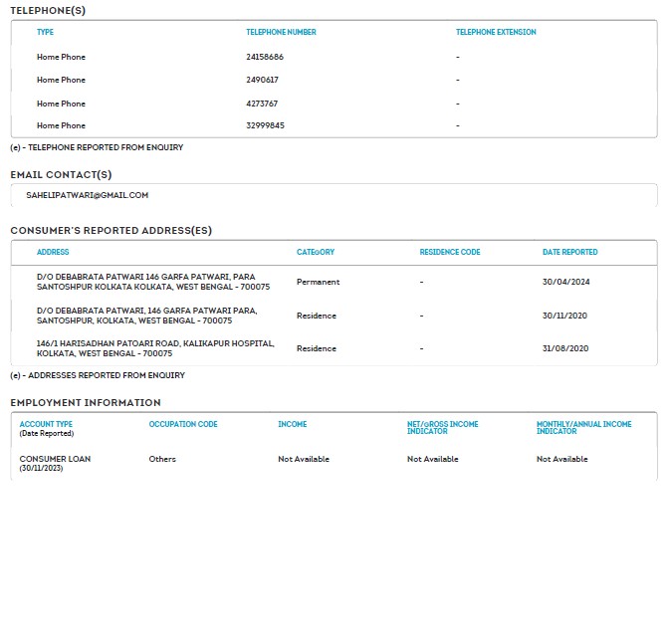
Task: Click the EMPLOYMENT INFORMATION heading
Action: click(x=86, y=403)
